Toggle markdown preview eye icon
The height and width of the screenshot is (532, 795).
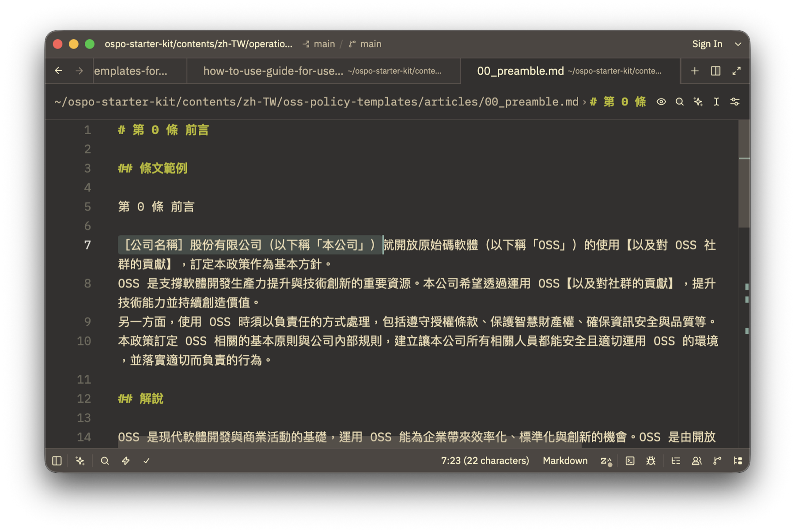click(x=661, y=102)
